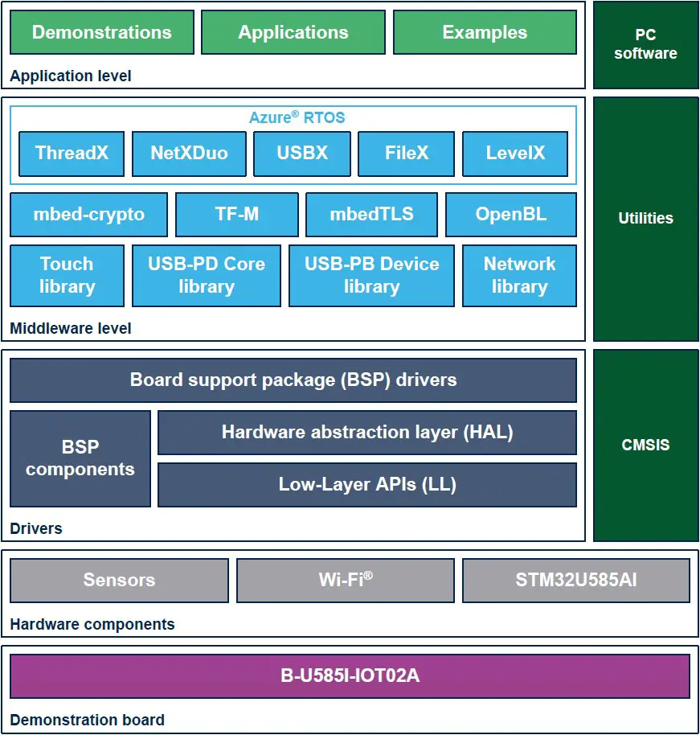Expand the Azure RTOS group box
700x735 pixels.
point(297,117)
